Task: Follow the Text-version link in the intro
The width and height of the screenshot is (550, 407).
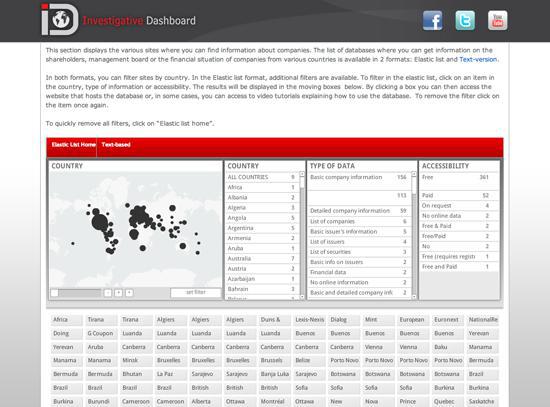Action: click(478, 59)
